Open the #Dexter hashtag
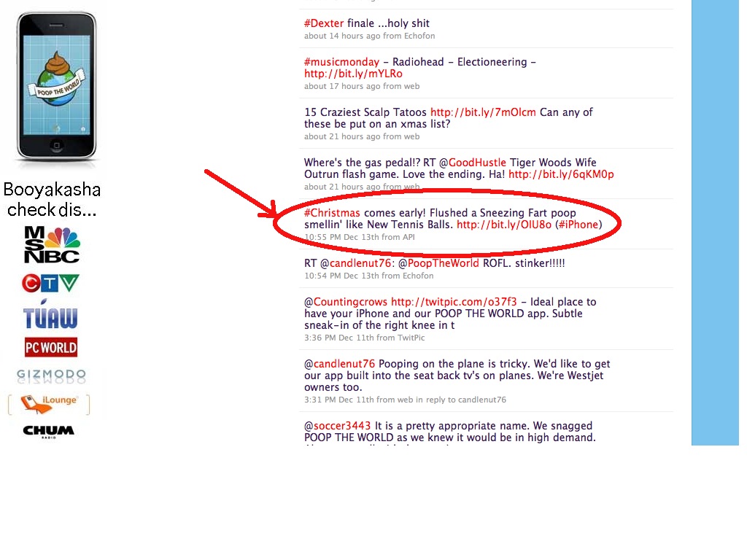The height and width of the screenshot is (560, 747). [324, 23]
